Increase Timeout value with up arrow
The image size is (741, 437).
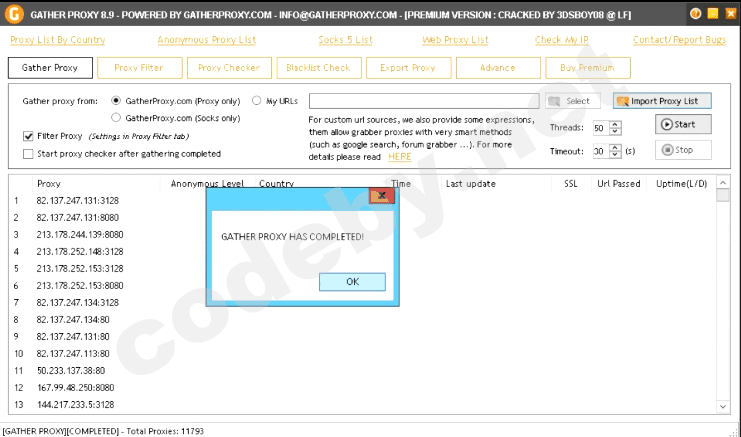[x=615, y=147]
